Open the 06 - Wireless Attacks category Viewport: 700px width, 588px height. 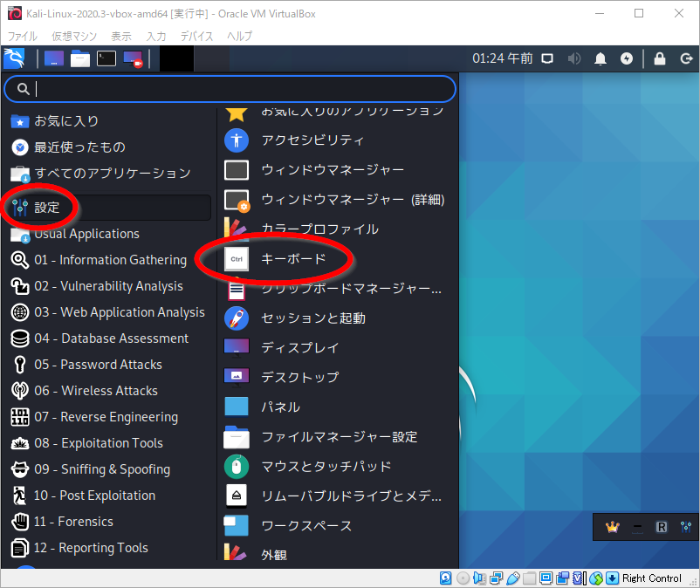[x=110, y=391]
